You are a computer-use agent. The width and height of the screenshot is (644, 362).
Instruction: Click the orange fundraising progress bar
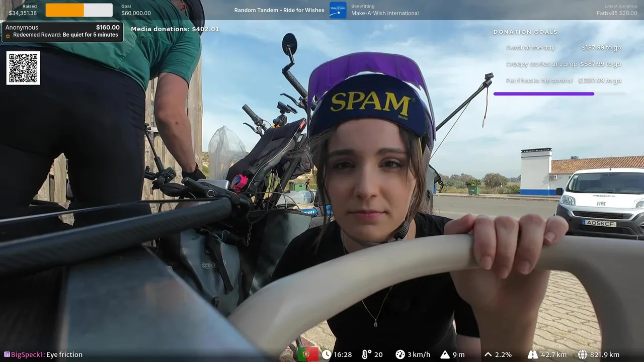click(79, 10)
